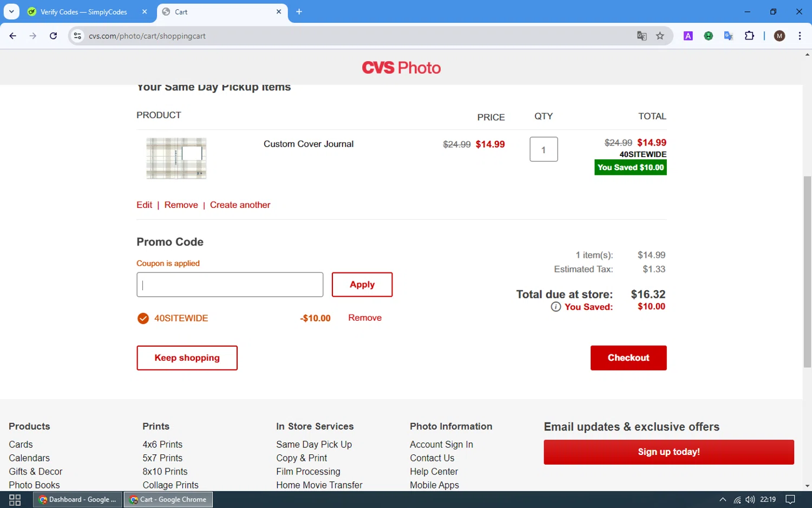
Task: Open Help Center link
Action: (434, 471)
